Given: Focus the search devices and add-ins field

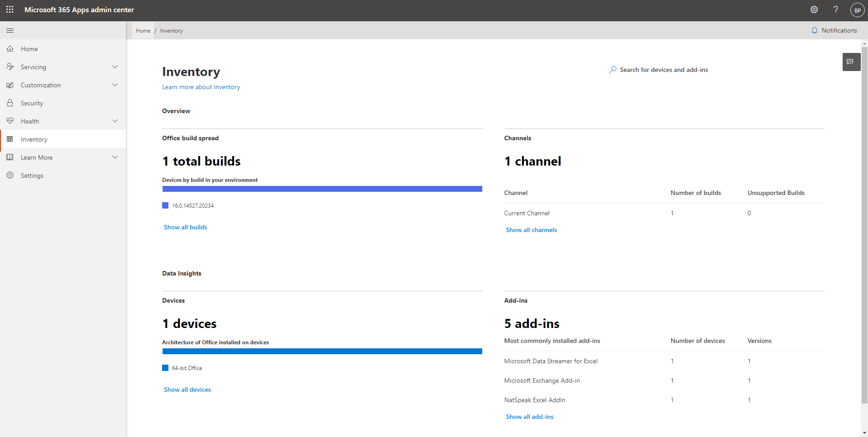Looking at the screenshot, I should point(664,70).
